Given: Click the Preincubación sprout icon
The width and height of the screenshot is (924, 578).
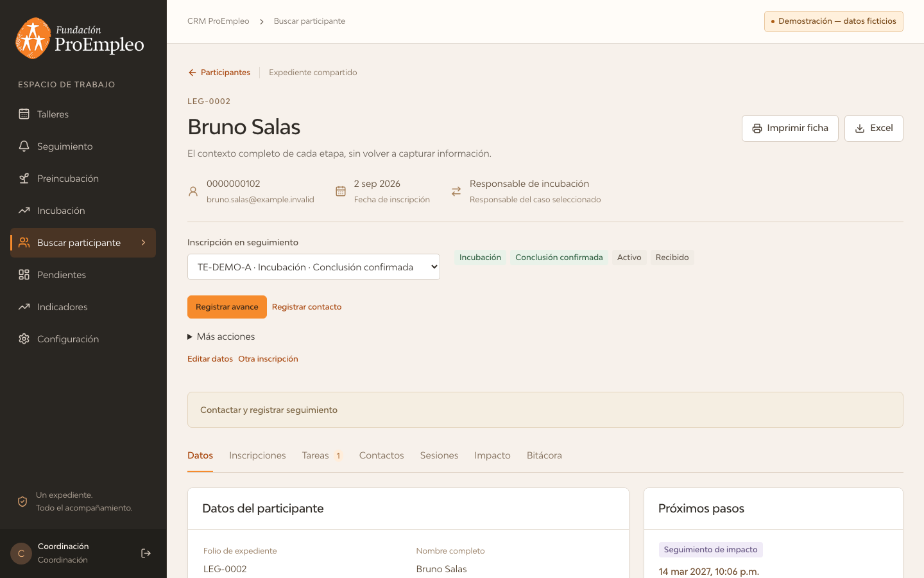Looking at the screenshot, I should coord(24,179).
